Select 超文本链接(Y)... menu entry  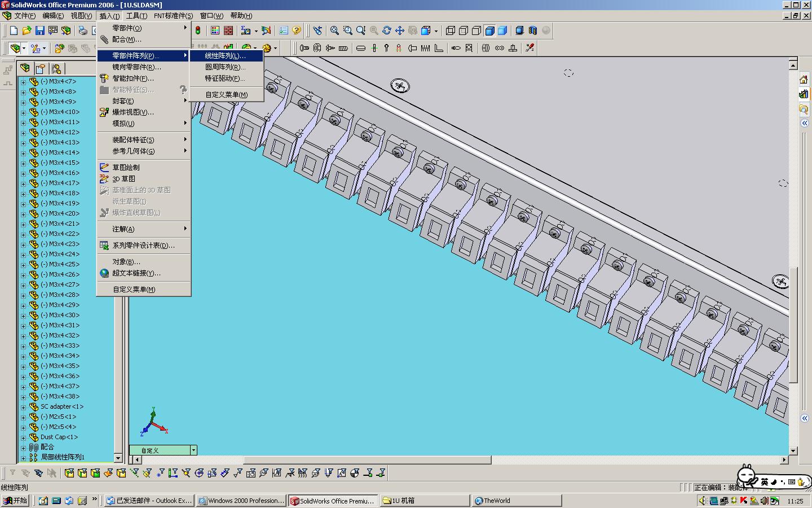(144, 273)
